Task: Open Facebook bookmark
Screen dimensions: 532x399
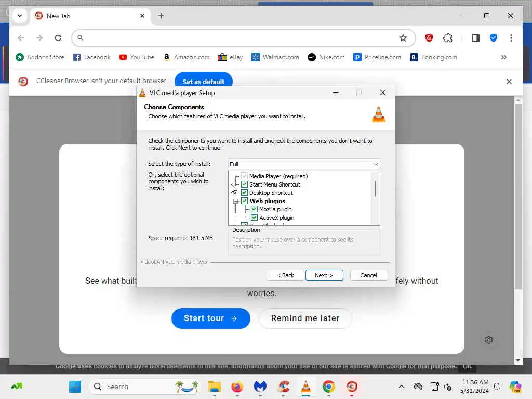Action: point(92,57)
